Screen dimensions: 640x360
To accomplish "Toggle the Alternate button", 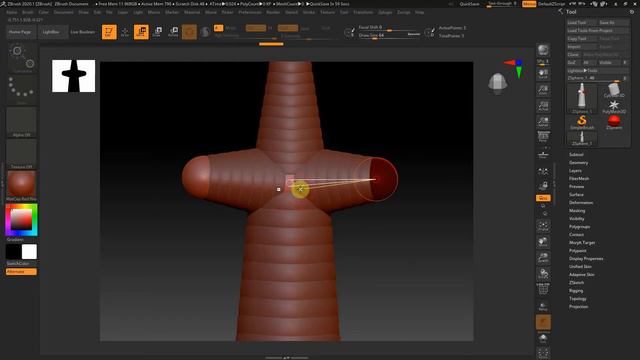I will point(21,271).
